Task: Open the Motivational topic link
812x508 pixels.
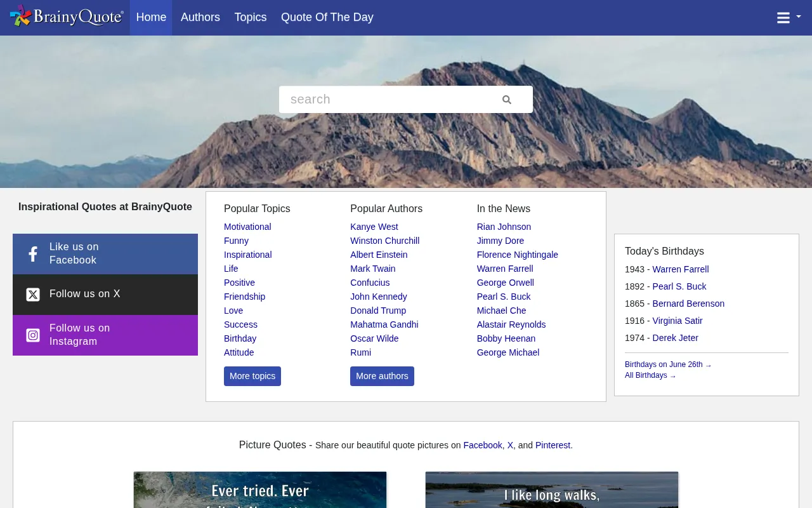Action: (x=247, y=227)
